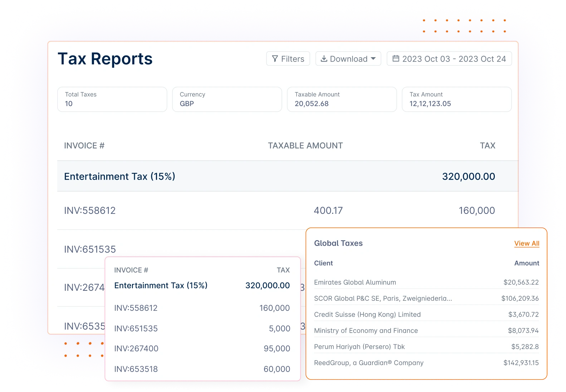Select Perum Hariyah (Persero) Tbk row

pyautogui.click(x=426, y=347)
